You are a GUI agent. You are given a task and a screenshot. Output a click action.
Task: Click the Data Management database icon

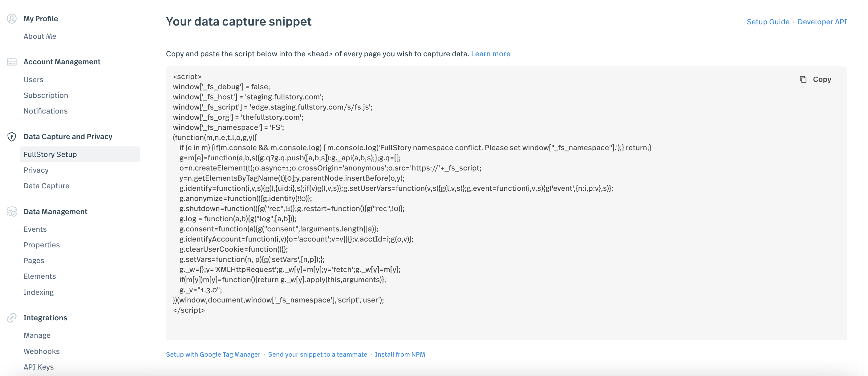click(12, 212)
